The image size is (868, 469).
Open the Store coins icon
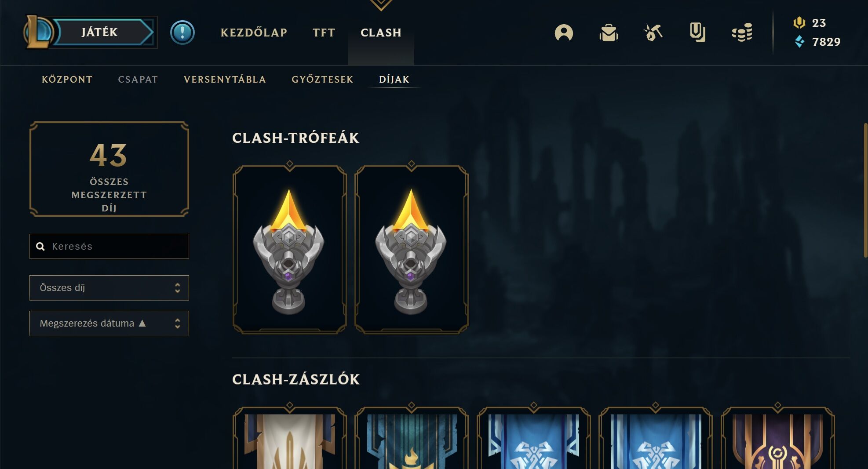[x=742, y=33]
